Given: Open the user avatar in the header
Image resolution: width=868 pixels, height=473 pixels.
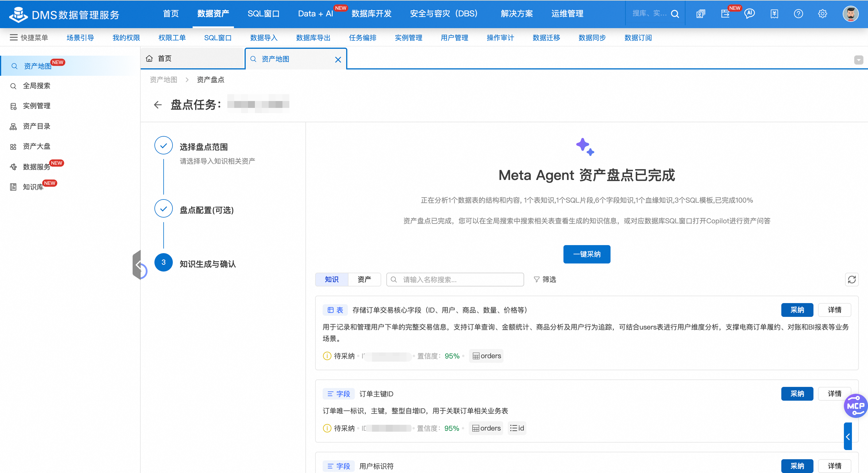Looking at the screenshot, I should (850, 14).
